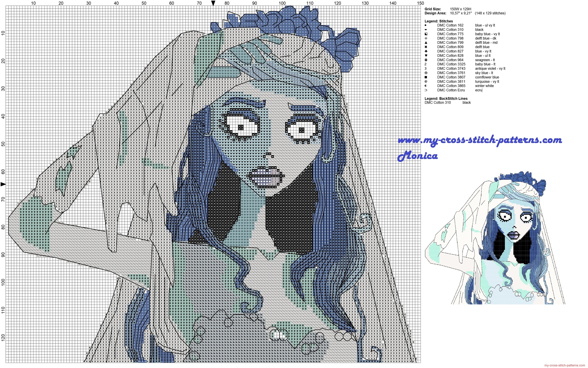Click row number 30 on left ruler
Screen dimensions: 588x368
click(x=3, y=88)
